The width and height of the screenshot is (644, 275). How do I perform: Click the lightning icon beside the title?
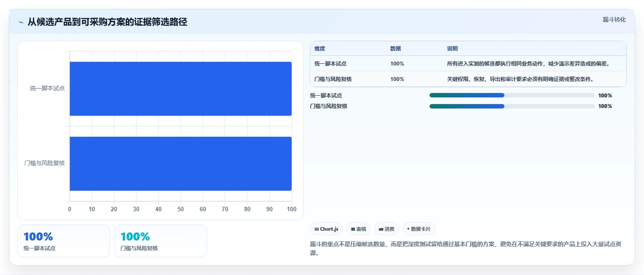(x=21, y=22)
